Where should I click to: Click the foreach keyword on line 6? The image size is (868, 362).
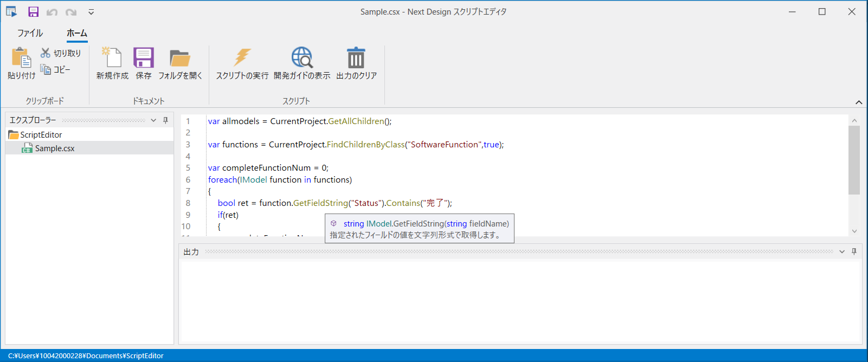[222, 180]
